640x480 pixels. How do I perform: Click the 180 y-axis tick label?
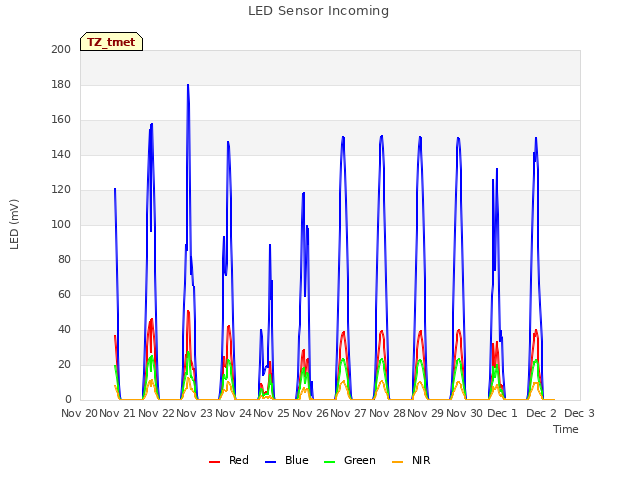tap(61, 84)
